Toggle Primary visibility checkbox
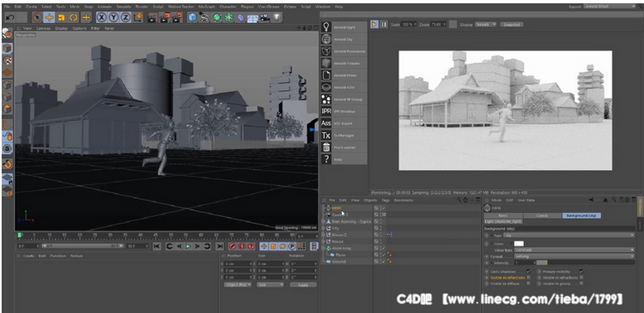This screenshot has height=313, width=644. tap(581, 271)
